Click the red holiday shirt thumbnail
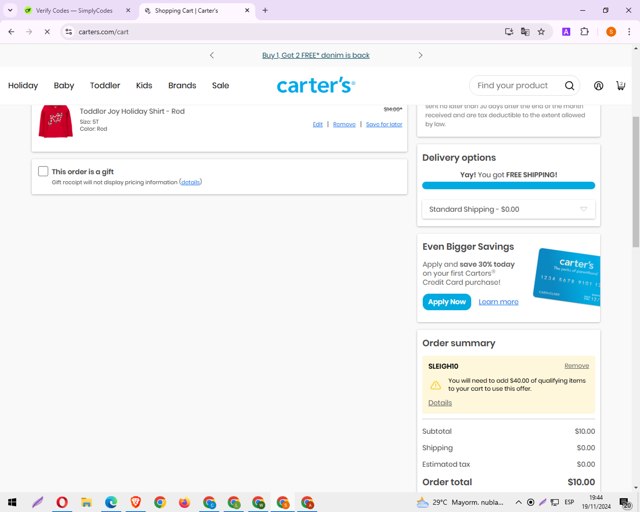The width and height of the screenshot is (640, 512). (56, 121)
